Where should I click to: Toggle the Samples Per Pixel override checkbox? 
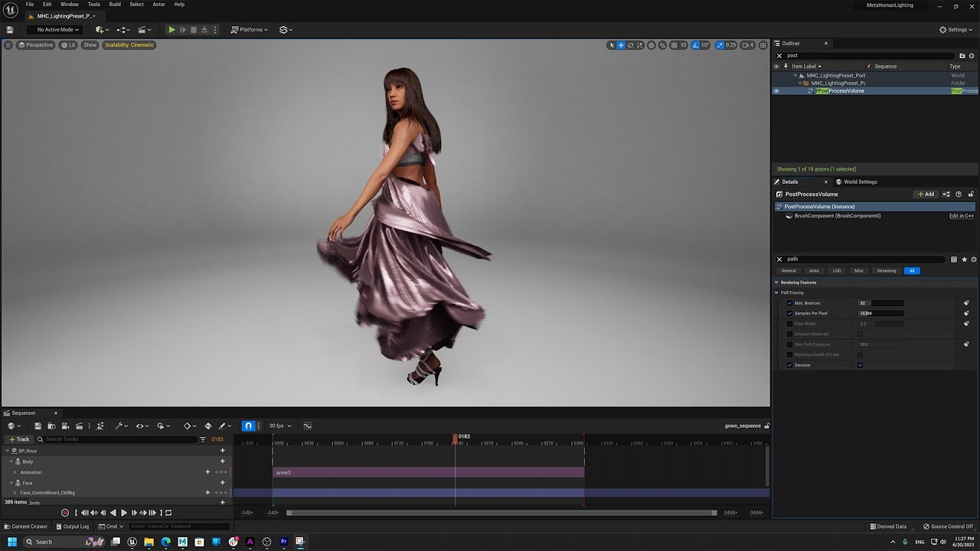click(790, 314)
